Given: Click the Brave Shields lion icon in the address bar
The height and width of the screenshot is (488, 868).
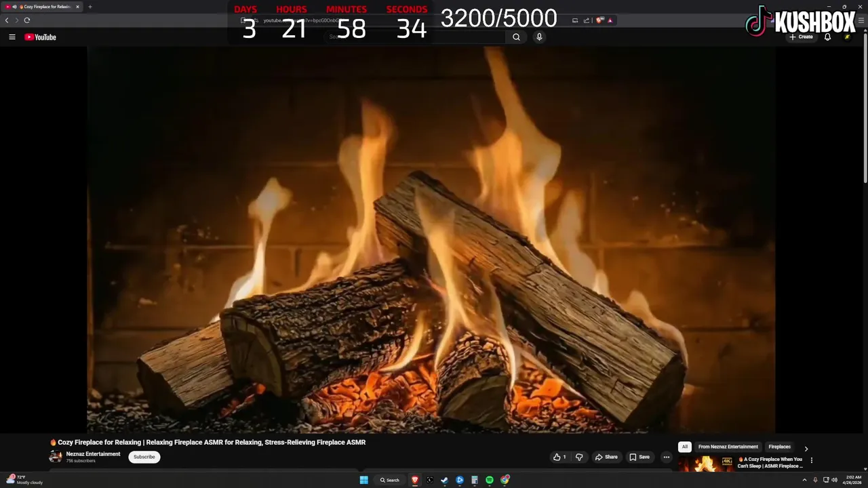Looking at the screenshot, I should [x=599, y=20].
